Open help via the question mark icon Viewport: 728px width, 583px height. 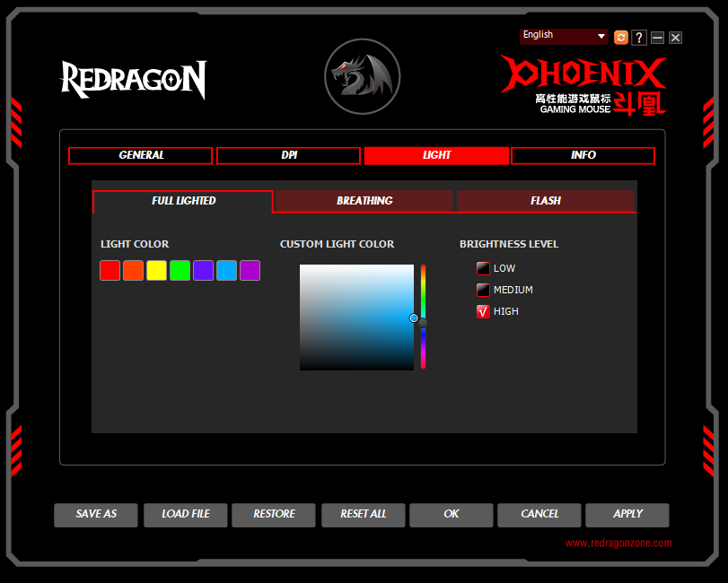[639, 38]
